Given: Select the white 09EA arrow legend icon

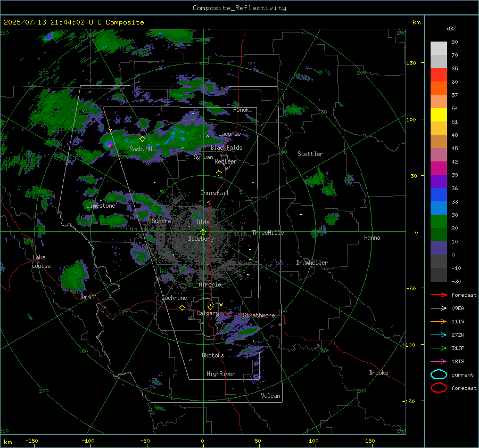Looking at the screenshot, I should coord(439,308).
